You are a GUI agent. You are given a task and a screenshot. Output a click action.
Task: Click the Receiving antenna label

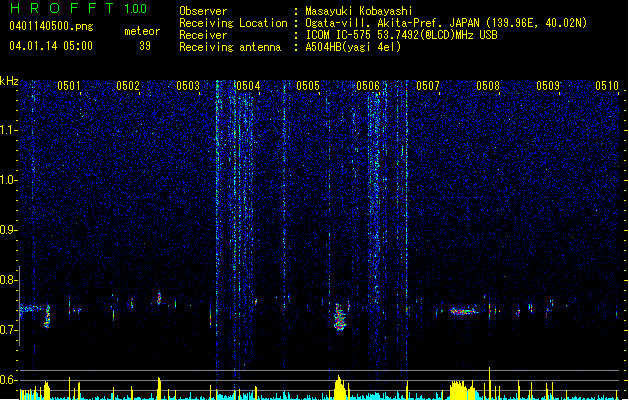[230, 47]
